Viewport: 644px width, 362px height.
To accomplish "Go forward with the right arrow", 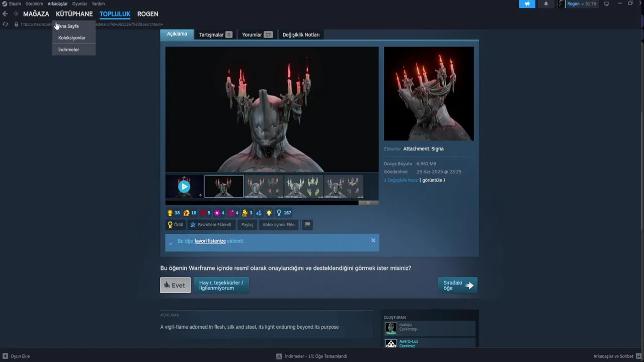I will 16,14.
